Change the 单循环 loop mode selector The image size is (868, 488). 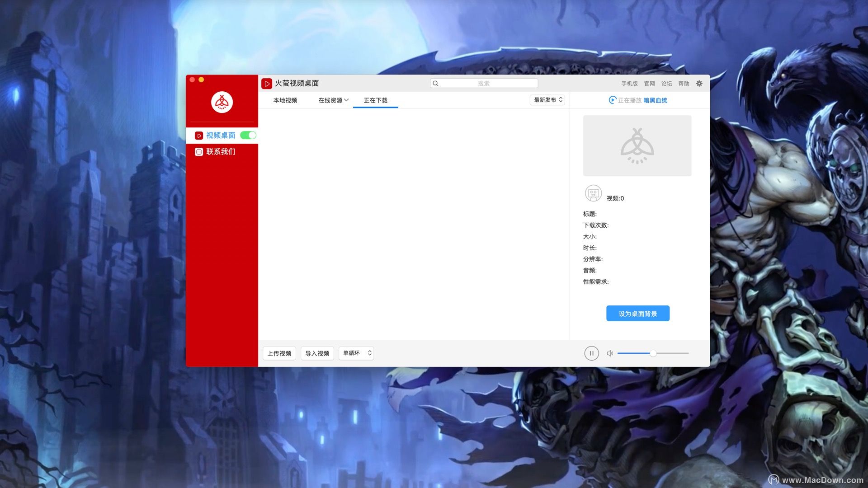click(x=356, y=353)
